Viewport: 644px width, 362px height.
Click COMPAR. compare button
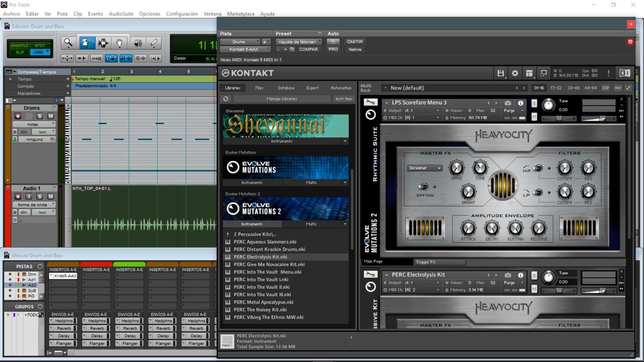coord(309,49)
